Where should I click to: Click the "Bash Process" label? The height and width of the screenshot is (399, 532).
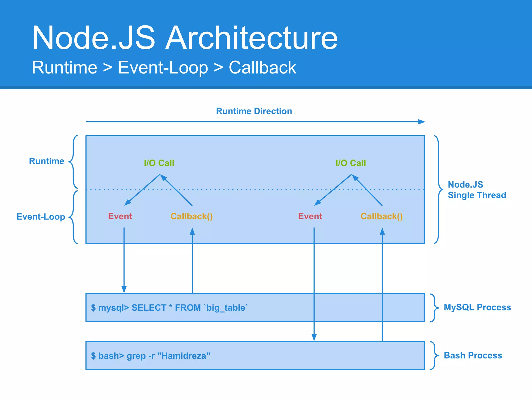(x=473, y=355)
